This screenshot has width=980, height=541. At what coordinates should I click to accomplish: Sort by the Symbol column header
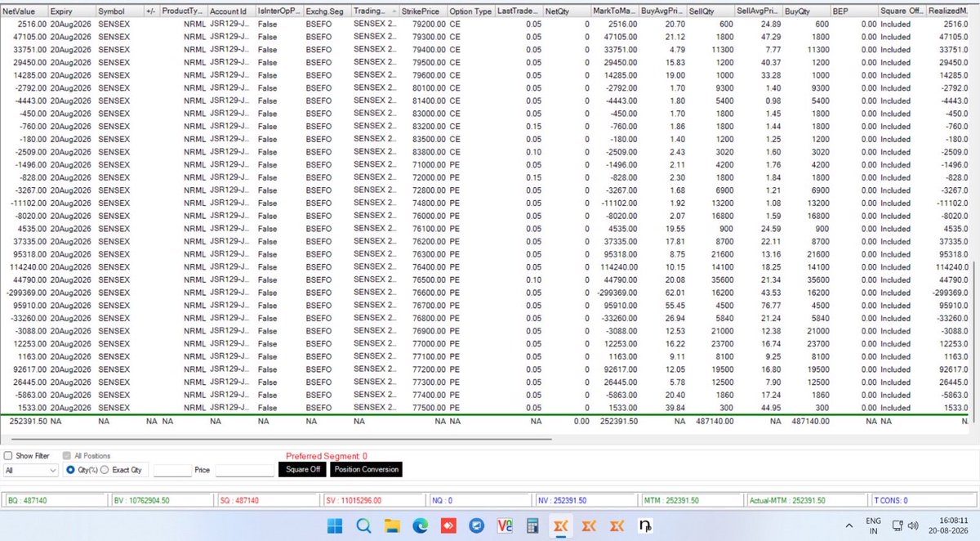119,12
